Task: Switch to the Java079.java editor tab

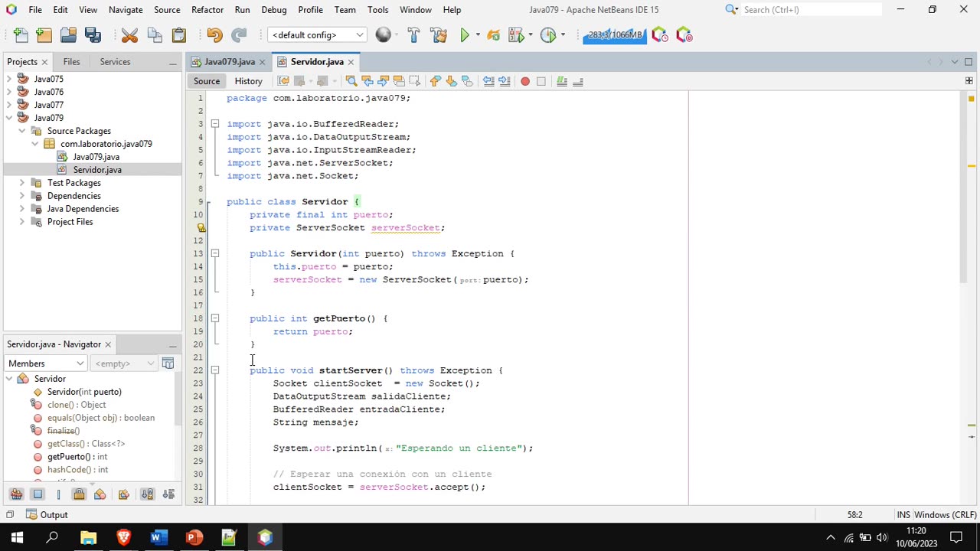Action: pyautogui.click(x=230, y=62)
